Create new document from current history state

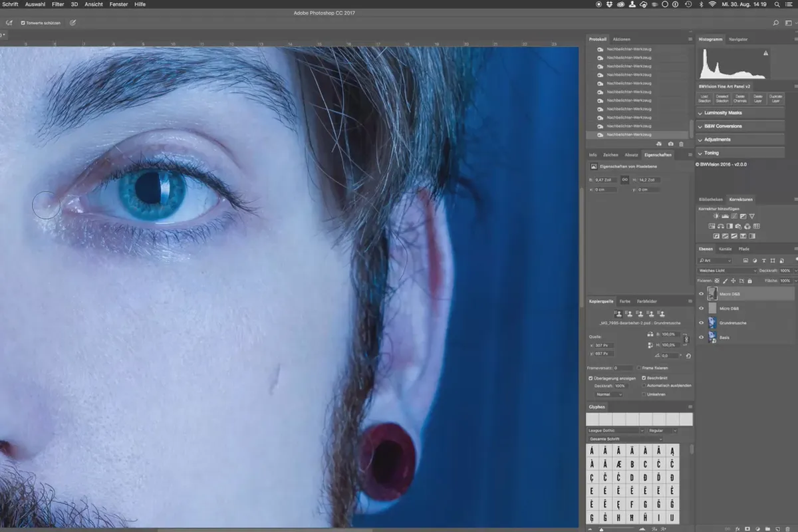click(x=658, y=144)
